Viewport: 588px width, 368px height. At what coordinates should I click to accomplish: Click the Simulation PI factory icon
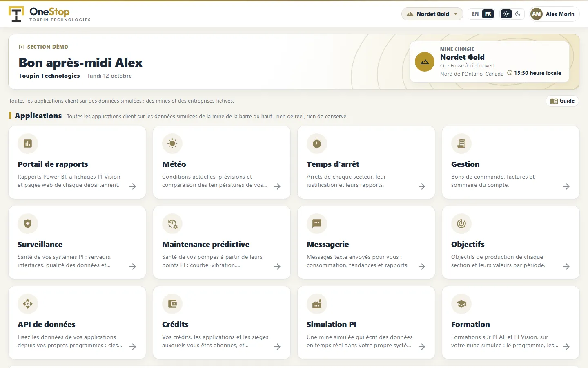tap(317, 304)
